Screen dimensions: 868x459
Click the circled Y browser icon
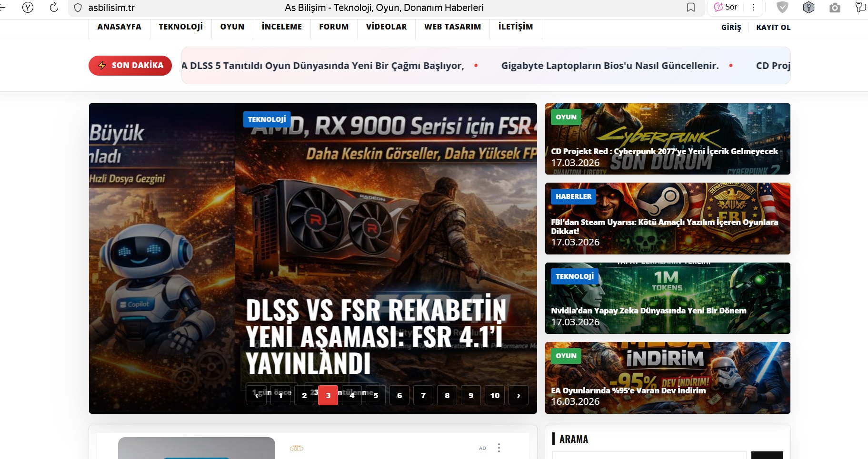pyautogui.click(x=28, y=7)
